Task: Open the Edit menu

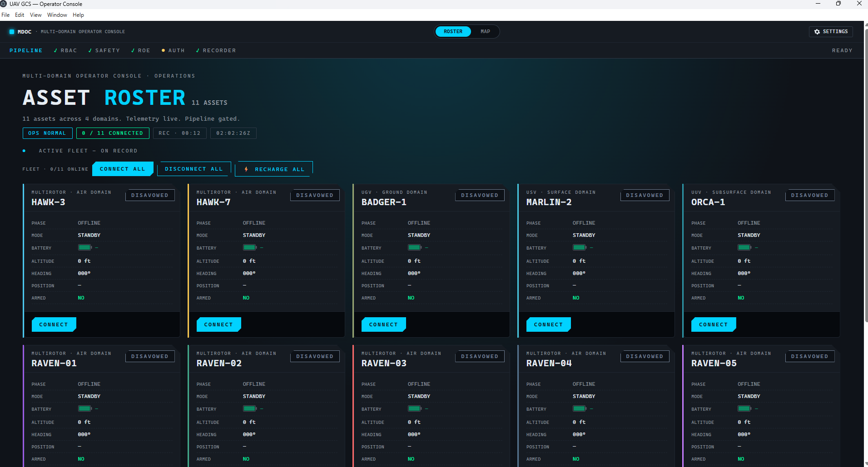Action: click(x=20, y=15)
